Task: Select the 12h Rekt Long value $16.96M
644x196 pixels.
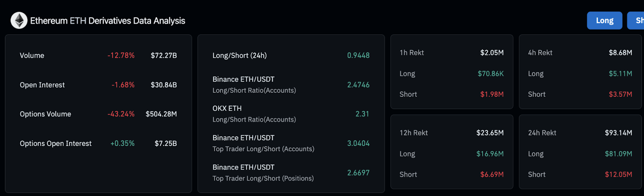Action: coord(490,154)
